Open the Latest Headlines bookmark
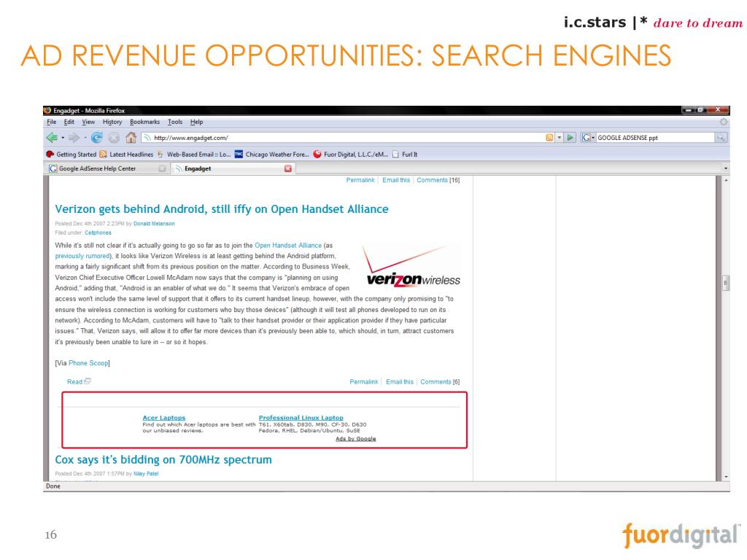 [126, 155]
